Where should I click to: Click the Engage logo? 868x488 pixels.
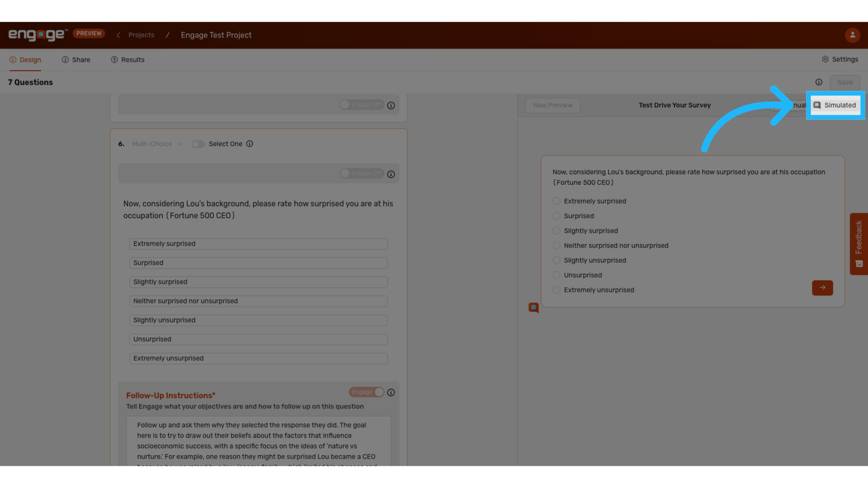click(38, 35)
